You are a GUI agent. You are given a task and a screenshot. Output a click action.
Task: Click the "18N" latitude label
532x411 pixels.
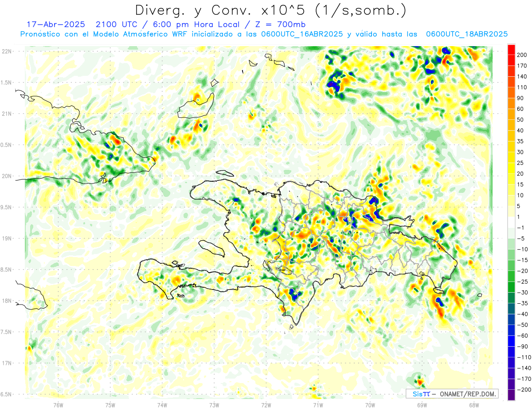click(x=6, y=301)
